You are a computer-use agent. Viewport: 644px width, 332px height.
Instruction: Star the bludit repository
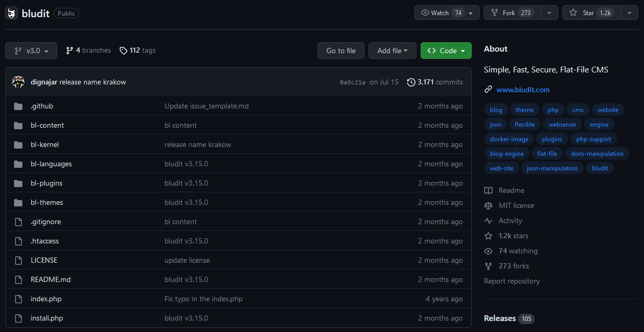(x=592, y=13)
